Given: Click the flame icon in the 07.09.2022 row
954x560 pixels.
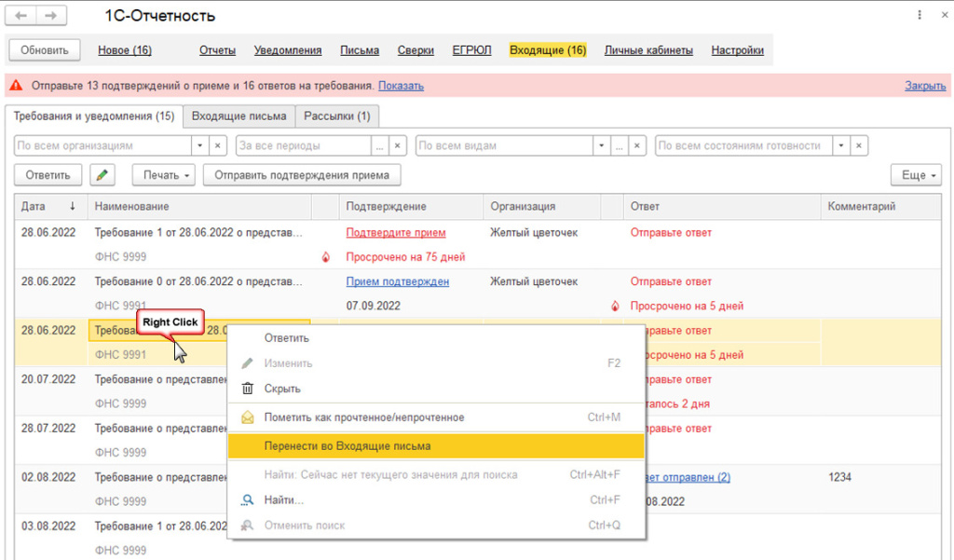Looking at the screenshot, I should tap(615, 306).
